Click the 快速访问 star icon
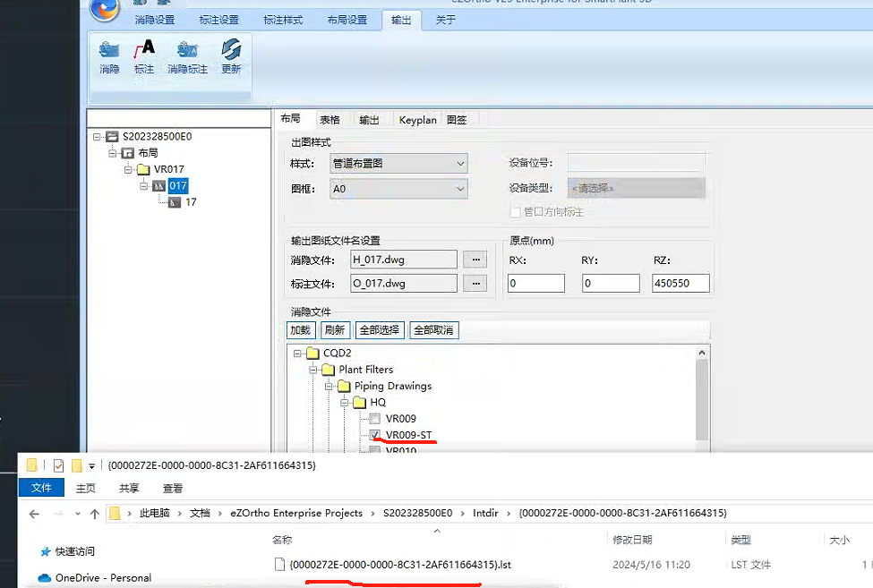 (x=46, y=552)
